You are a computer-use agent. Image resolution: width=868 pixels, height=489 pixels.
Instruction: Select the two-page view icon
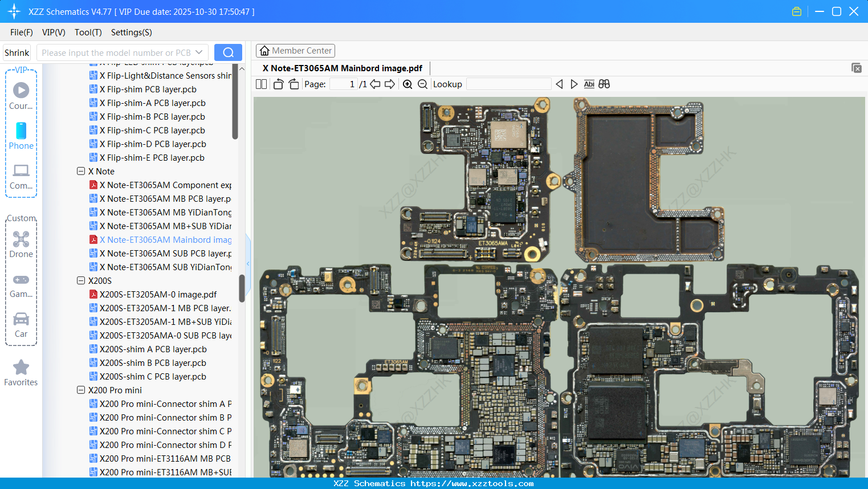260,84
